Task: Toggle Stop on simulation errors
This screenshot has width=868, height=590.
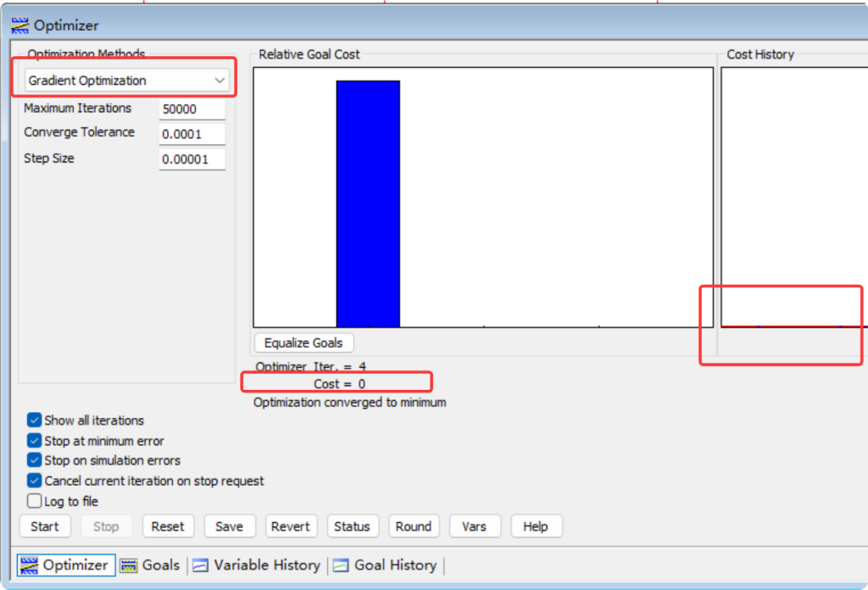Action: 35,461
